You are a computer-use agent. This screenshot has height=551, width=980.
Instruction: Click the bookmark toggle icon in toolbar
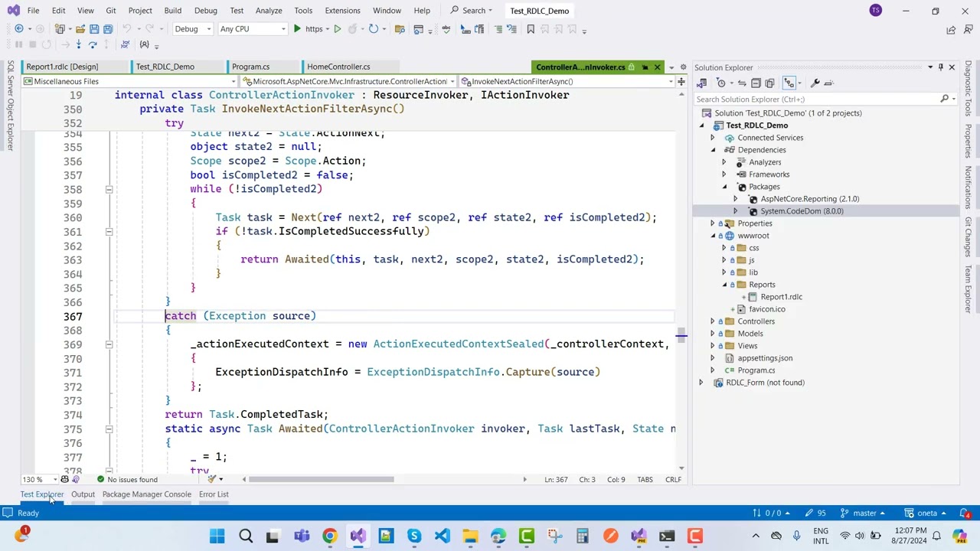531,29
